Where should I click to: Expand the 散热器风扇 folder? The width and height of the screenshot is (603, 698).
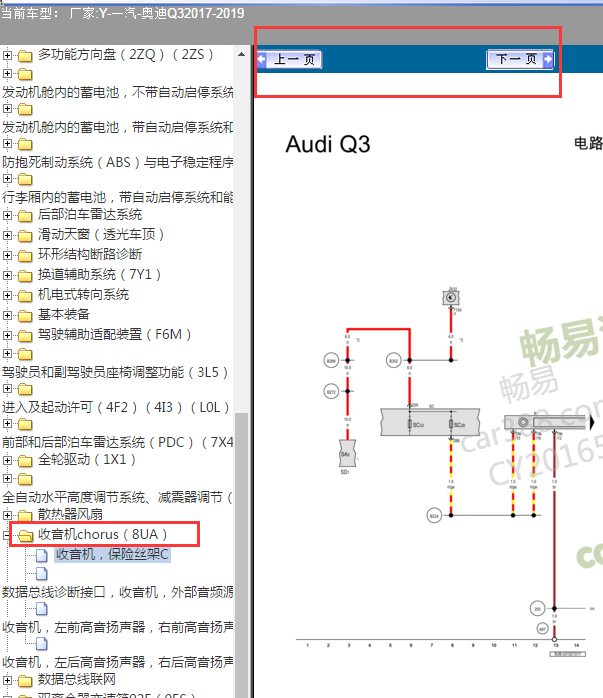pyautogui.click(x=7, y=515)
